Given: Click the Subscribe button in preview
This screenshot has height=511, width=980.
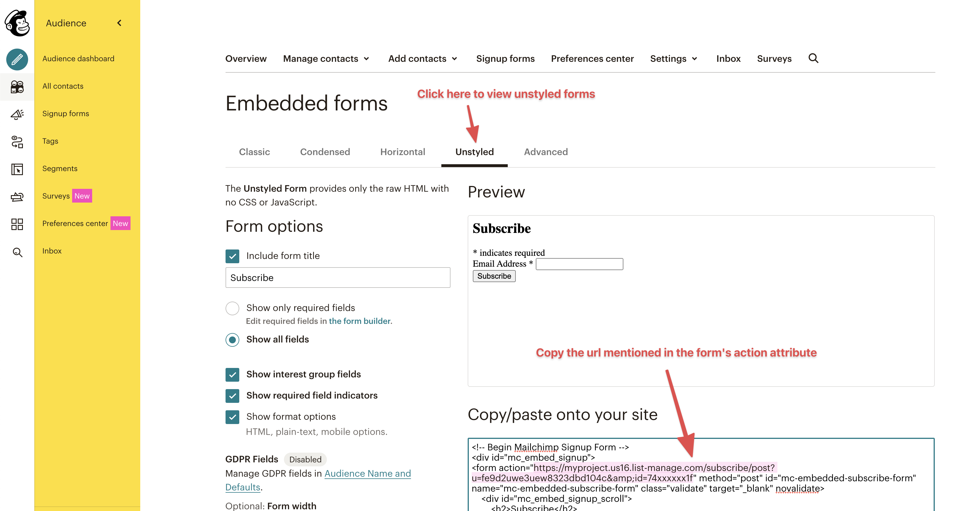Looking at the screenshot, I should pos(494,276).
